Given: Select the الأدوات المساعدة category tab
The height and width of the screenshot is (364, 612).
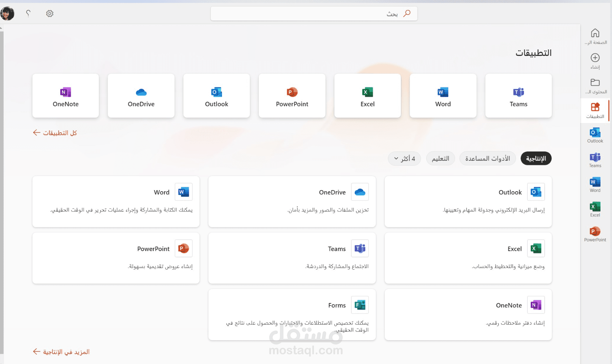Looking at the screenshot, I should point(488,159).
